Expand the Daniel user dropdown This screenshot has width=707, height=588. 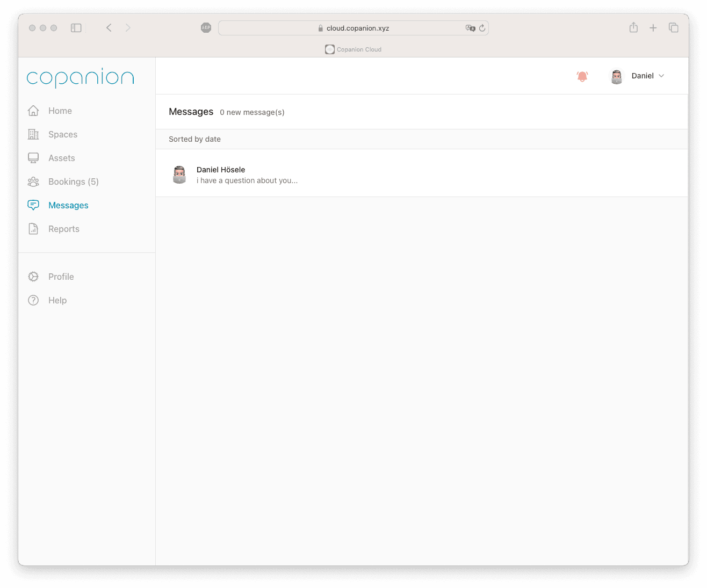click(661, 76)
